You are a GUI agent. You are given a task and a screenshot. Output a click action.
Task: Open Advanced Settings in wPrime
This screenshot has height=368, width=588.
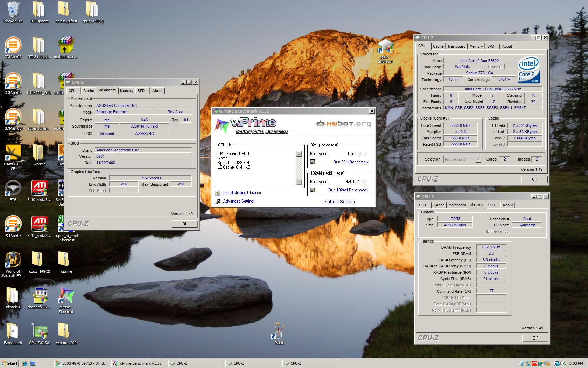pyautogui.click(x=239, y=201)
